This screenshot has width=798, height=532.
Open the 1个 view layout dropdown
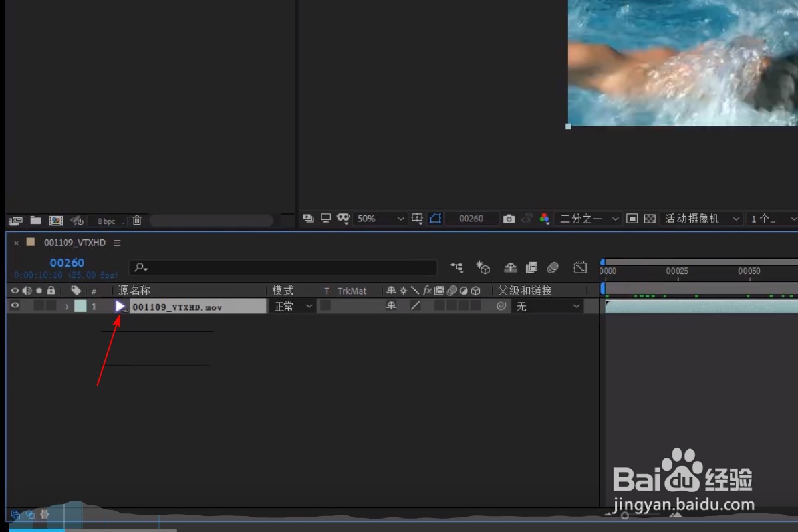771,218
